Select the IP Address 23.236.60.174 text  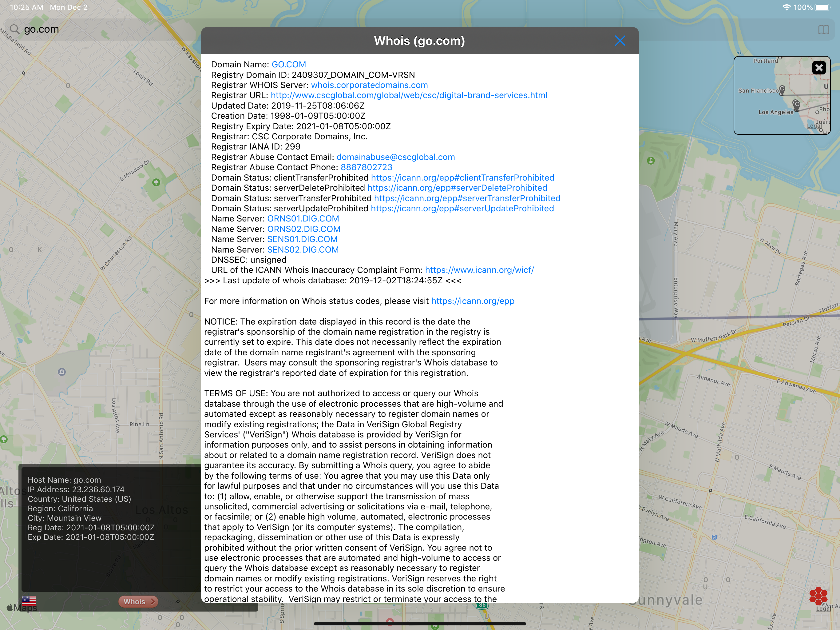(x=76, y=489)
